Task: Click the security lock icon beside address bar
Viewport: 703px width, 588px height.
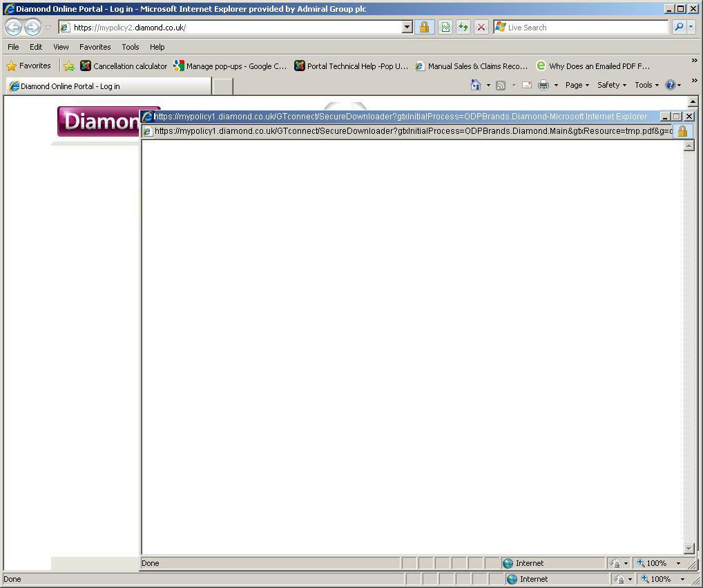Action: 424,28
